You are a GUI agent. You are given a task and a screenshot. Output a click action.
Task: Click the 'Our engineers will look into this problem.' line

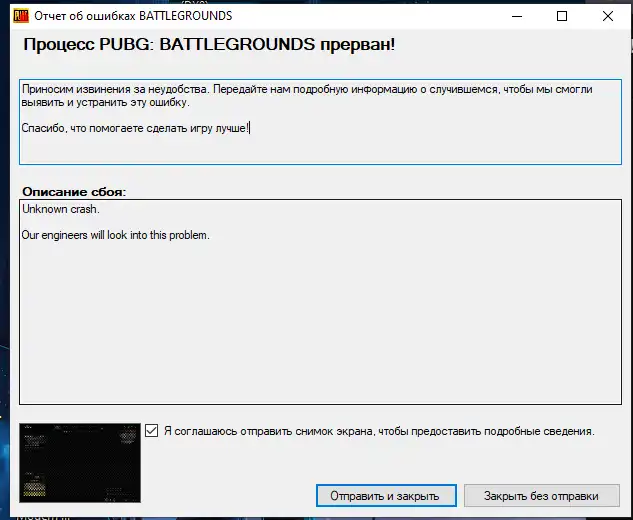[x=115, y=235]
